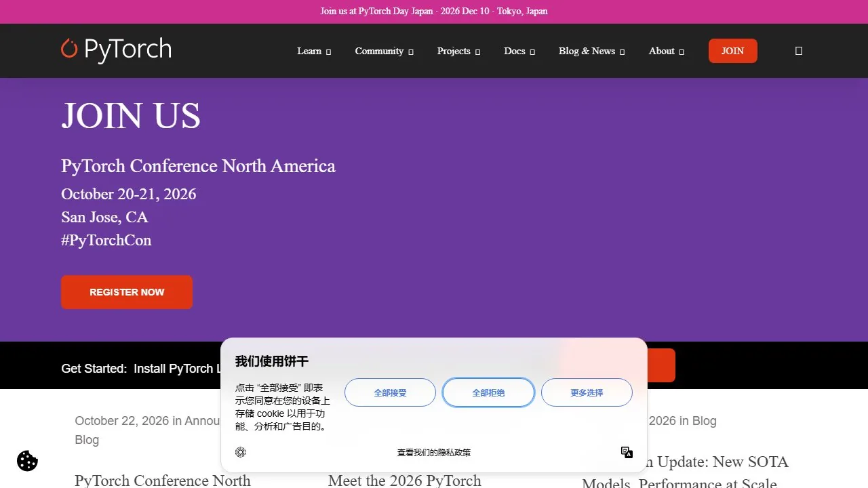868x488 pixels.
Task: Click the "San Jose, CA" location text
Action: pyautogui.click(x=104, y=217)
